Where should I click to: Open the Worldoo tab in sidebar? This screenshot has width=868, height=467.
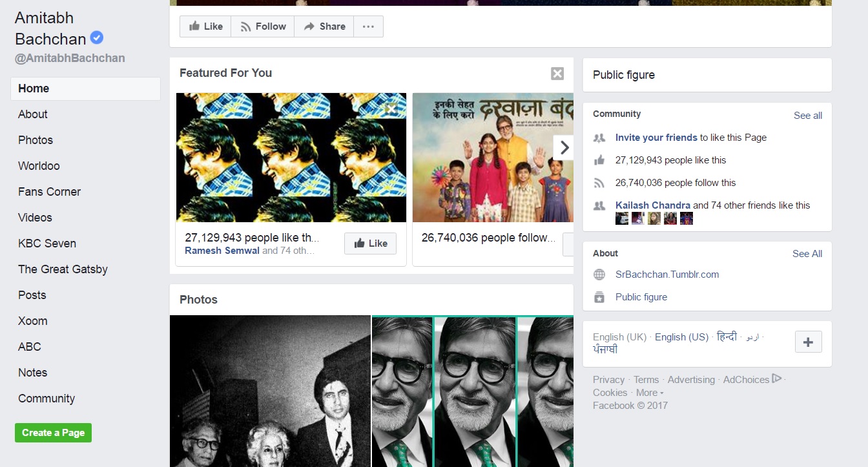39,166
